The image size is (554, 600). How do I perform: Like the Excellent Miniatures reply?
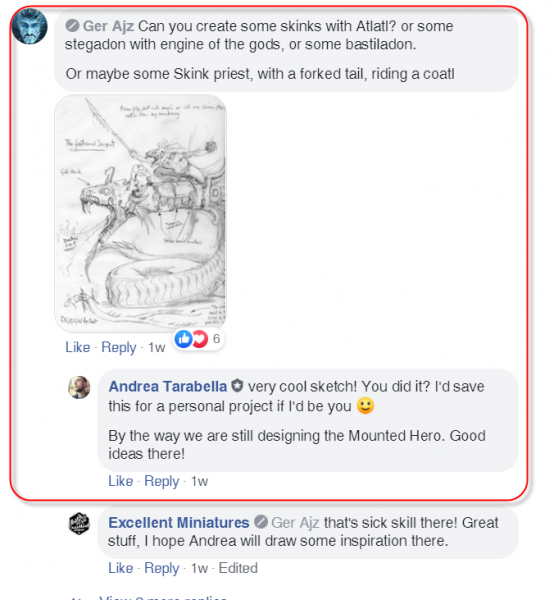121,568
